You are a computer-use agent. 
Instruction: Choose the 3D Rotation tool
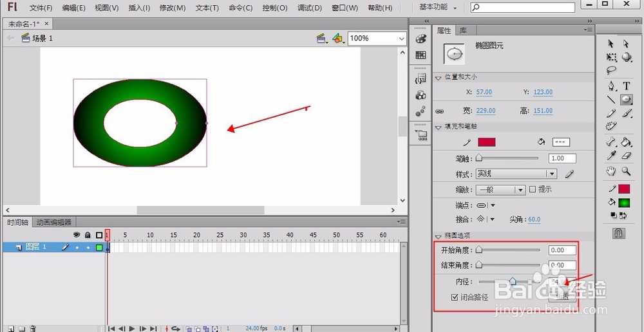tap(627, 57)
